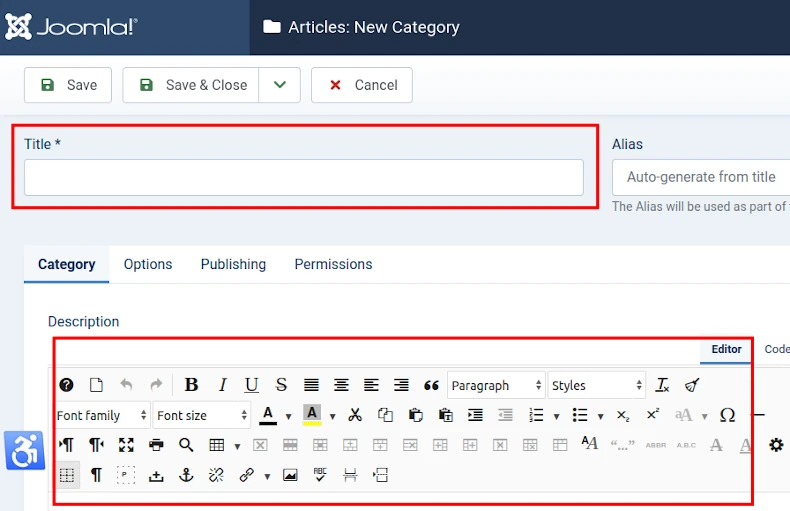Open the Font family dropdown
The width and height of the screenshot is (790, 511).
pos(102,415)
